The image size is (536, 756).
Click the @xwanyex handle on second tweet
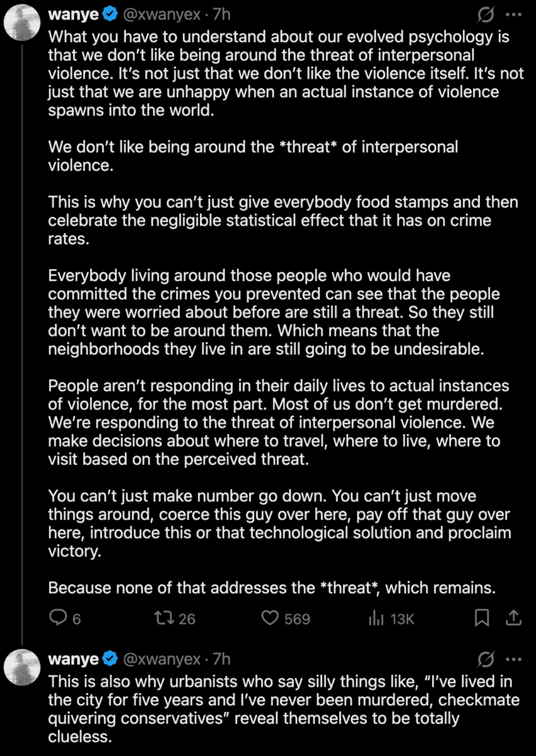[x=160, y=660]
